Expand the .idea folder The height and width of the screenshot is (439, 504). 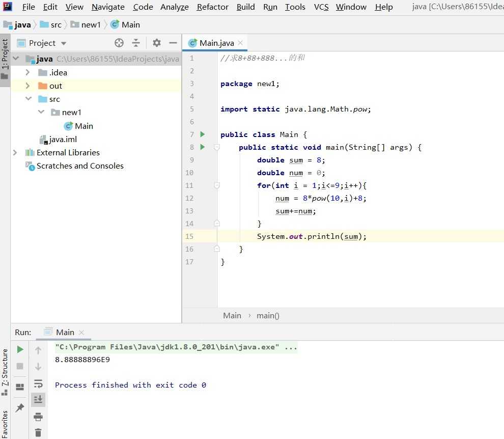pos(27,72)
